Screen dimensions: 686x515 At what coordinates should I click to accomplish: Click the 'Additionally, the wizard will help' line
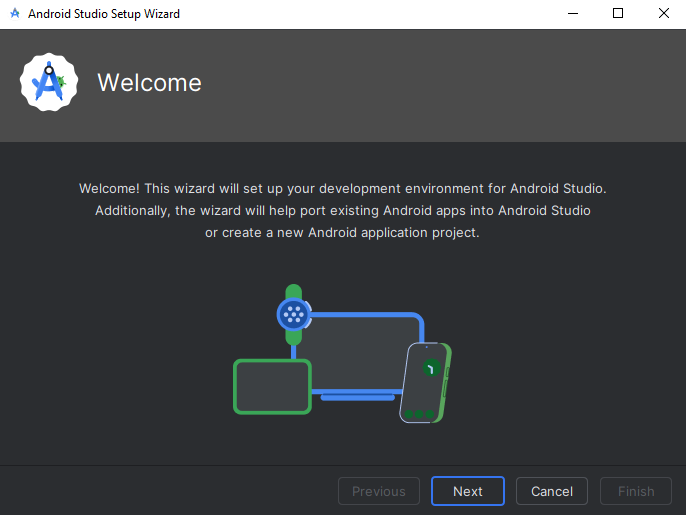(x=343, y=210)
